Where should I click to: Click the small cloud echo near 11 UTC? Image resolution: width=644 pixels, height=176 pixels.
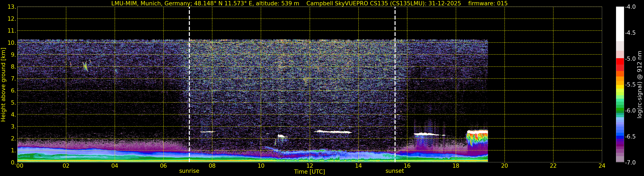pos(282,136)
